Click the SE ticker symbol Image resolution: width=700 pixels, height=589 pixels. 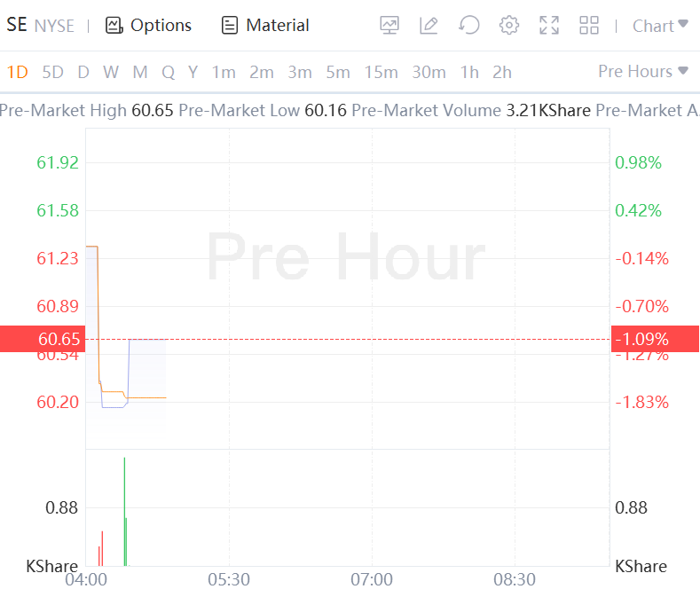pos(17,25)
